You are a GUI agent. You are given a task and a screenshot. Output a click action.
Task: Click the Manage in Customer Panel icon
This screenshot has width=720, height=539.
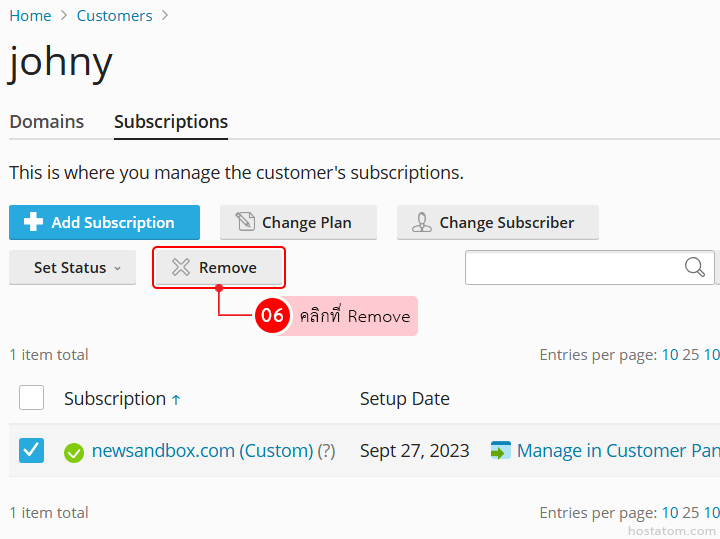click(x=501, y=450)
